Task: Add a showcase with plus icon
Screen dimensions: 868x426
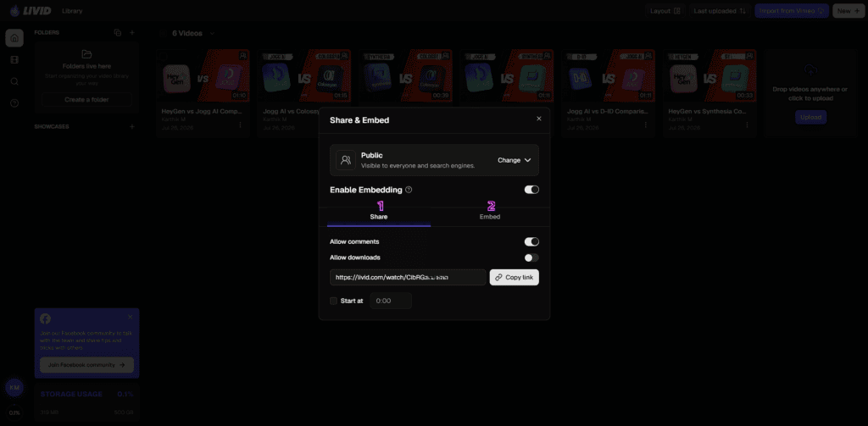Action: 131,127
